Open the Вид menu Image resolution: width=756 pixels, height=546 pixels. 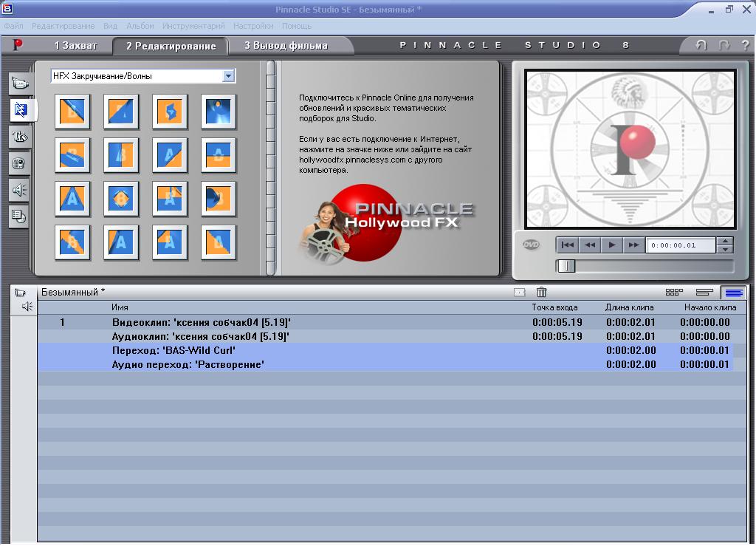[x=111, y=26]
